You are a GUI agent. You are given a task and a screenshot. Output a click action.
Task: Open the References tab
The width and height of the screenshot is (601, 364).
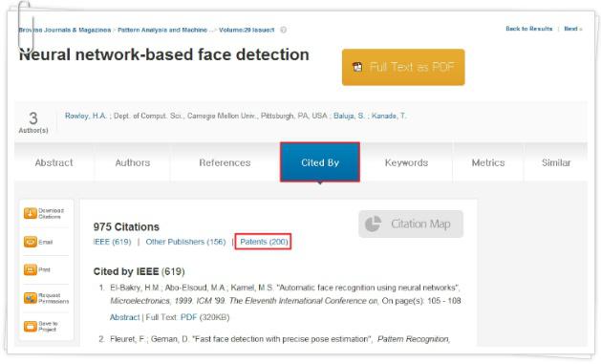pos(225,162)
